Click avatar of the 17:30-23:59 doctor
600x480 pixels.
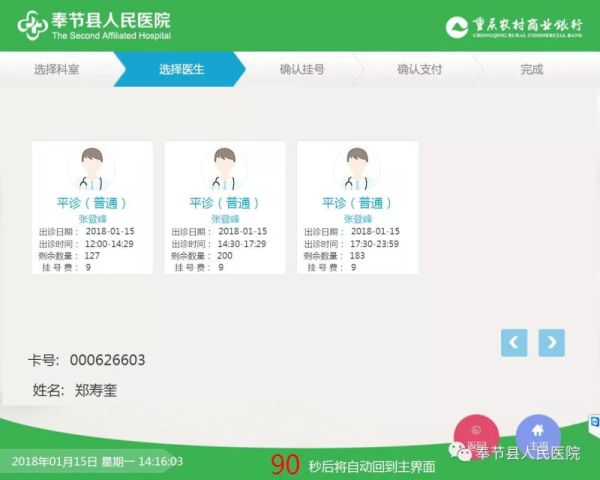click(x=357, y=168)
